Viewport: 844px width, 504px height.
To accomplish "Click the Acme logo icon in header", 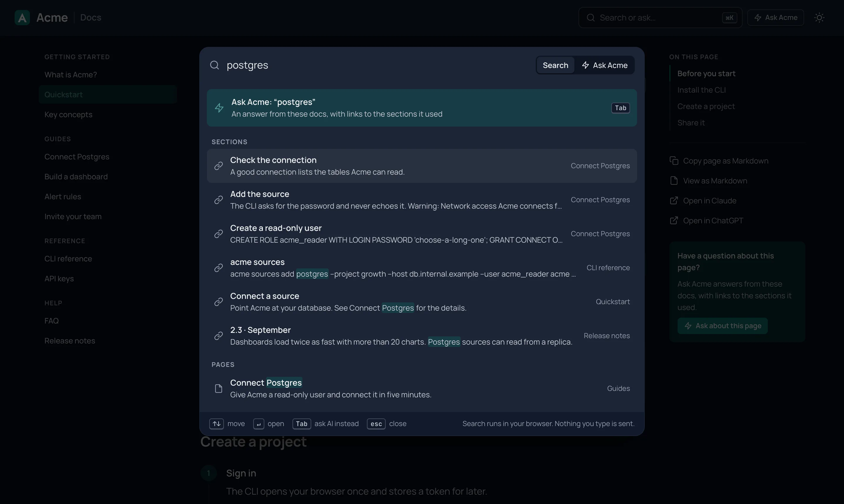I will pyautogui.click(x=22, y=17).
